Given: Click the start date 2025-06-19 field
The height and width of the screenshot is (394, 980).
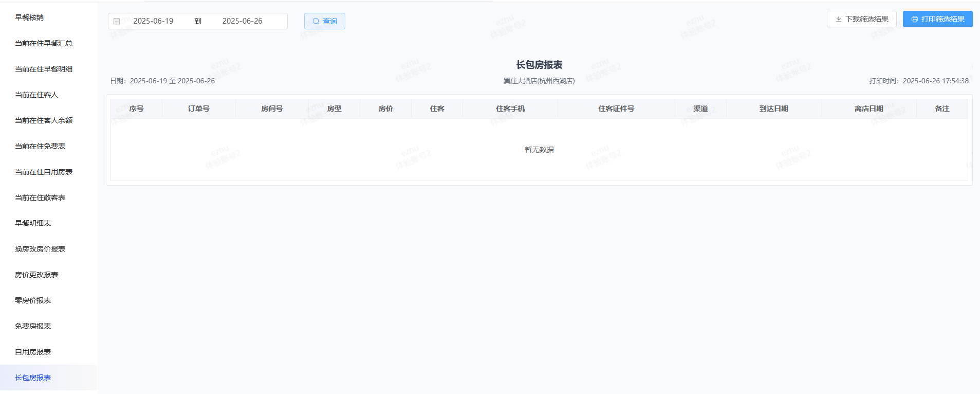Looking at the screenshot, I should coord(153,21).
